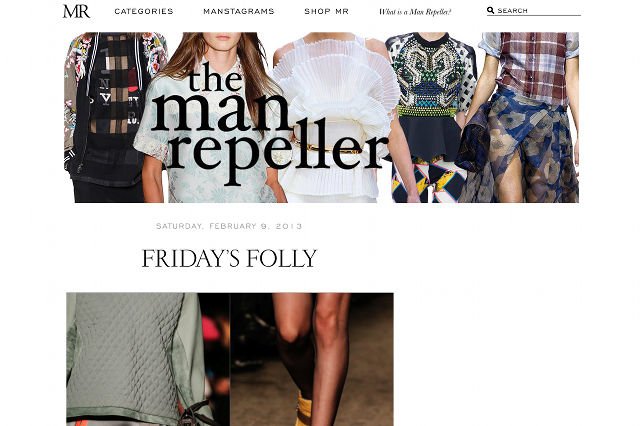This screenshot has width=640, height=426.
Task: Click the quilted green top runway photo
Action: click(x=148, y=359)
